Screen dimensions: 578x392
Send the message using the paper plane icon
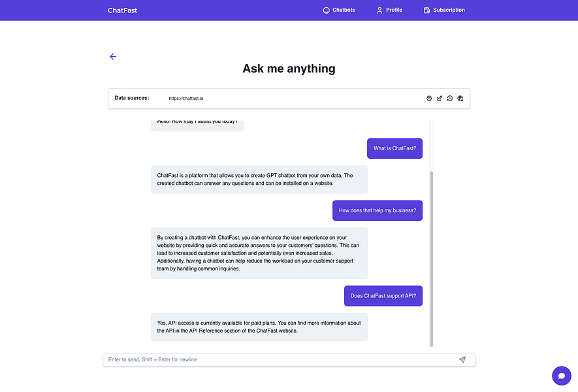pyautogui.click(x=462, y=359)
